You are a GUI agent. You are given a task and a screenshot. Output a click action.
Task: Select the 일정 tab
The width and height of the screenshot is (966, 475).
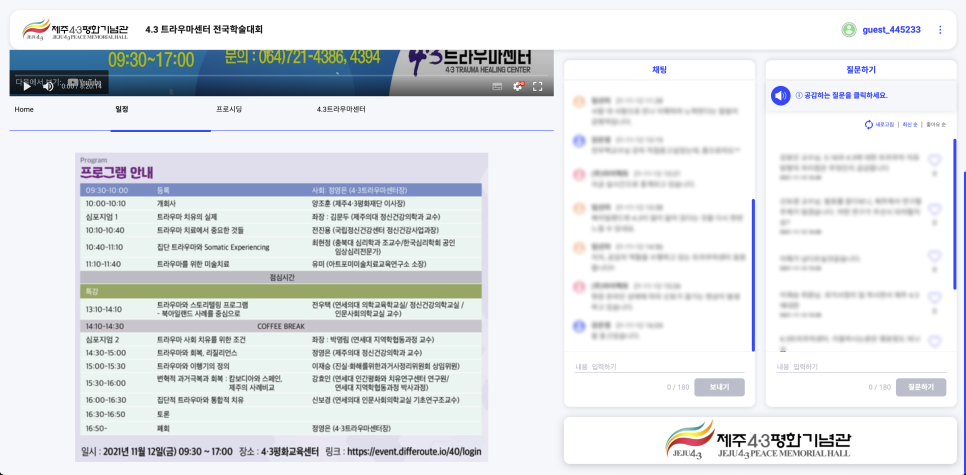point(121,110)
